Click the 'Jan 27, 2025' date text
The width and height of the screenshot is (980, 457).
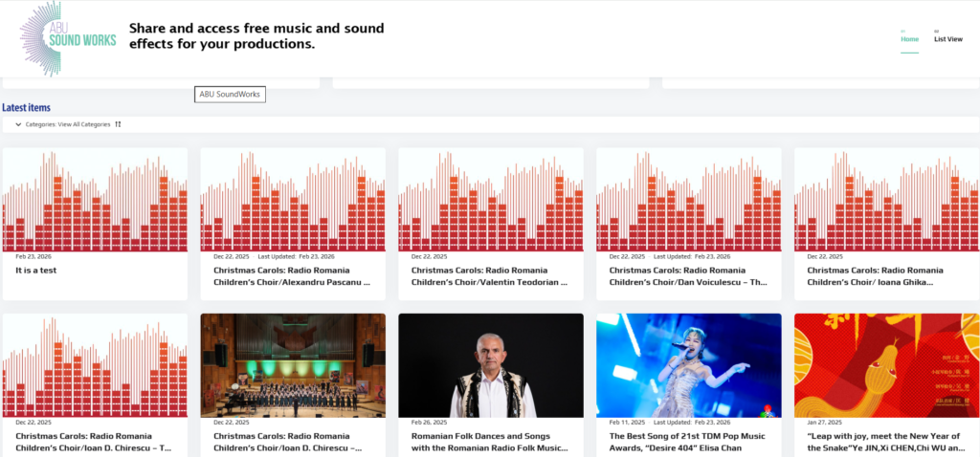pos(825,422)
